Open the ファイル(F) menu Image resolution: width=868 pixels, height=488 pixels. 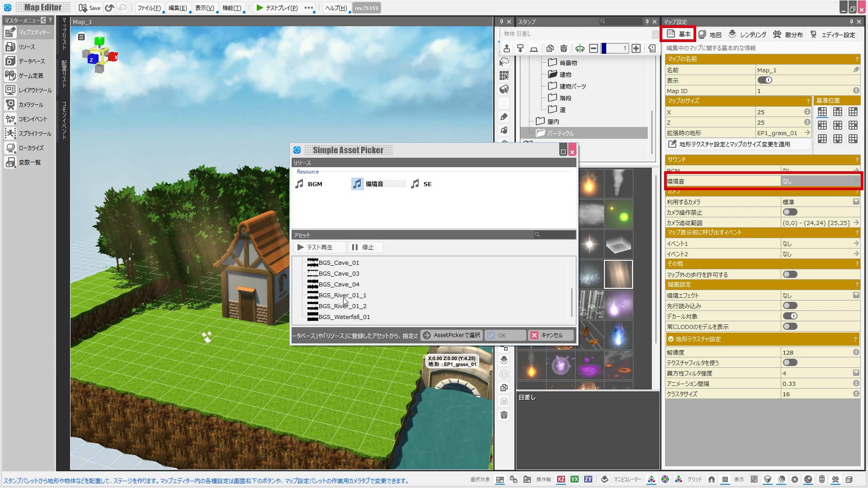click(149, 8)
